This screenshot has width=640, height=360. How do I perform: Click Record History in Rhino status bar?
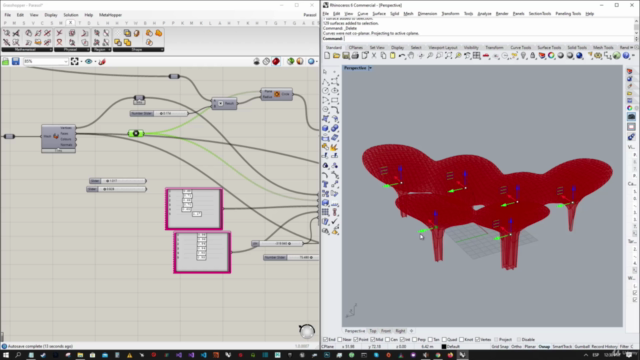click(x=604, y=347)
